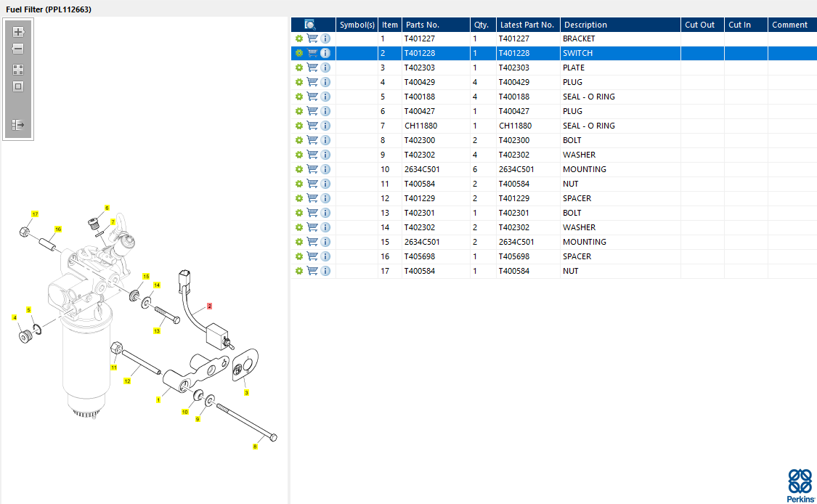Select callout 12 on diagram
The image size is (817, 504).
127,381
